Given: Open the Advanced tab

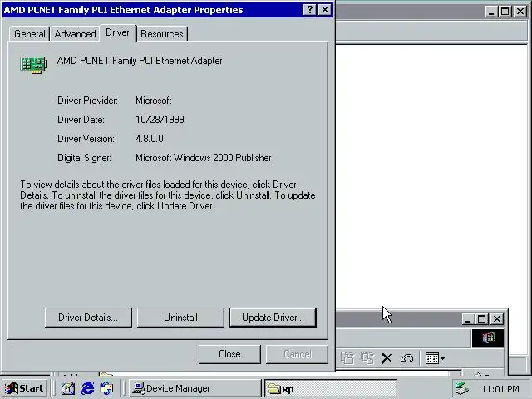Looking at the screenshot, I should tap(75, 34).
